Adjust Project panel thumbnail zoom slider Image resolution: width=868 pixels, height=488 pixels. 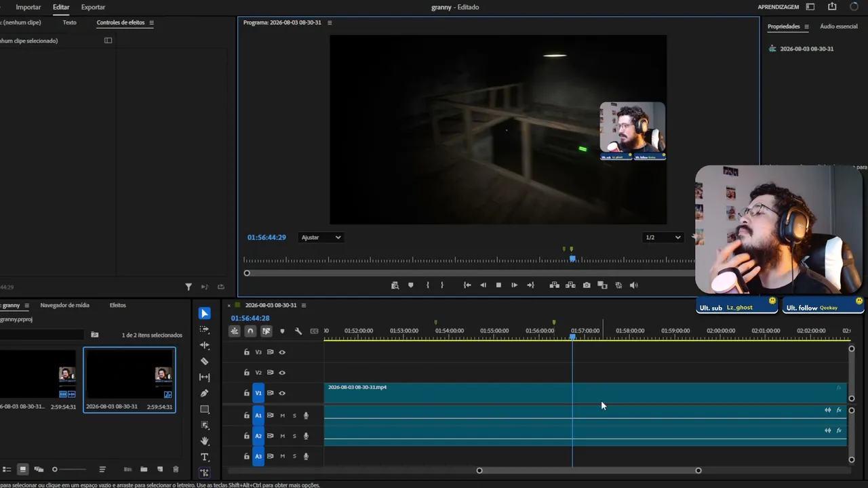[69, 469]
